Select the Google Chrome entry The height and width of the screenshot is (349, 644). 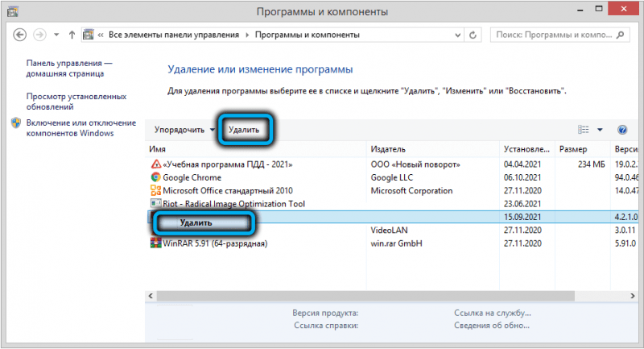[x=192, y=177]
